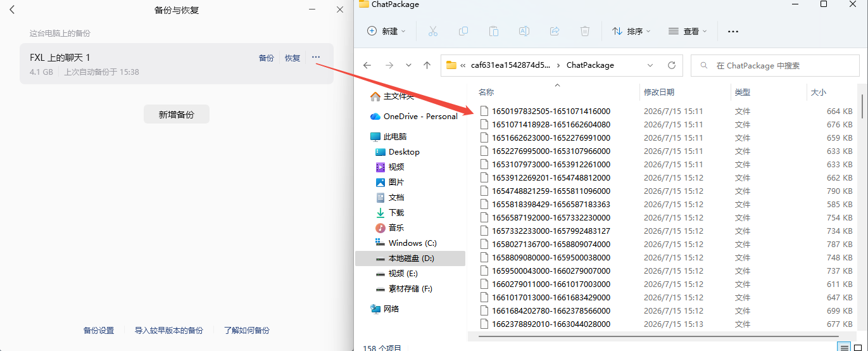Select the material storage (F:) drive
This screenshot has width=868, height=351.
[404, 289]
